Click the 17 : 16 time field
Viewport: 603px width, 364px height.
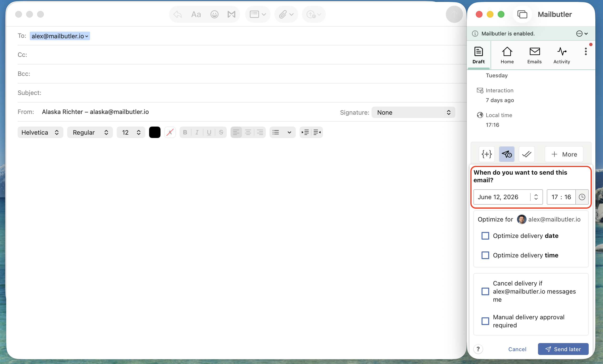pyautogui.click(x=561, y=197)
